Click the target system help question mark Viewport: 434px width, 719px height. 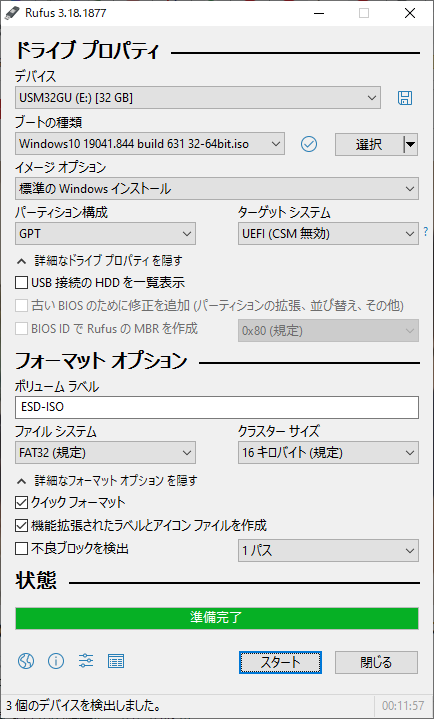(426, 232)
